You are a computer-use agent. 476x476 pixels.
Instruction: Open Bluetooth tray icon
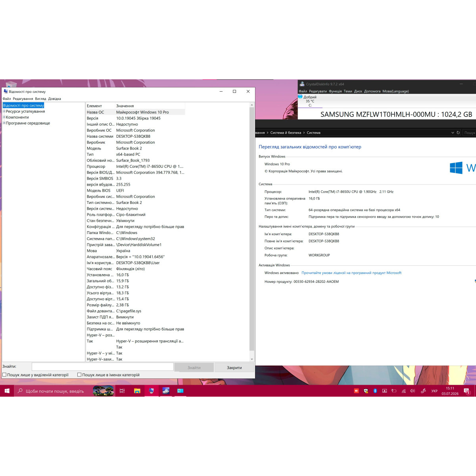375,391
